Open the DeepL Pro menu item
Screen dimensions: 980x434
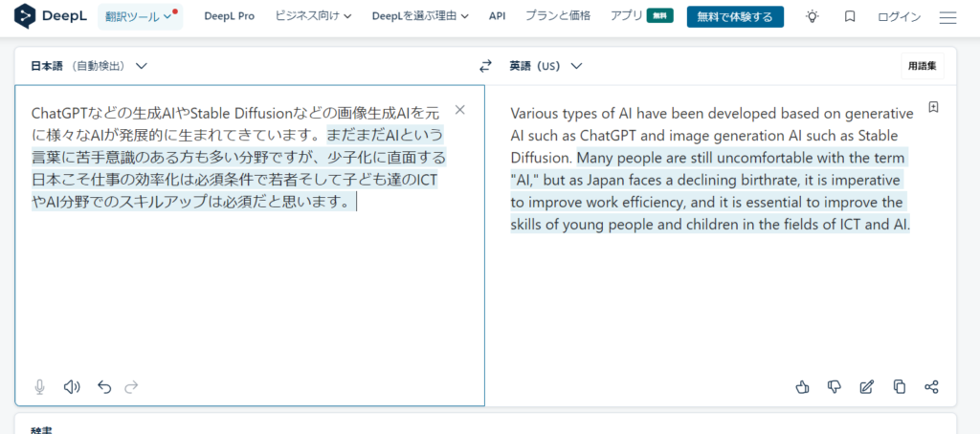pos(230,16)
